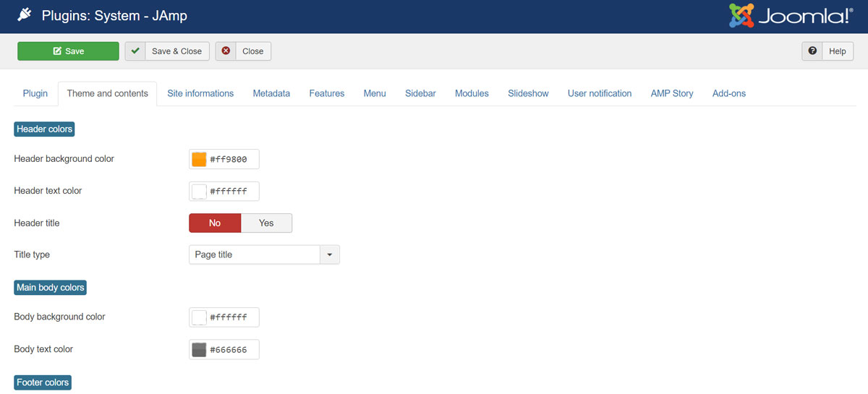Click the orange header background color swatch

point(199,159)
